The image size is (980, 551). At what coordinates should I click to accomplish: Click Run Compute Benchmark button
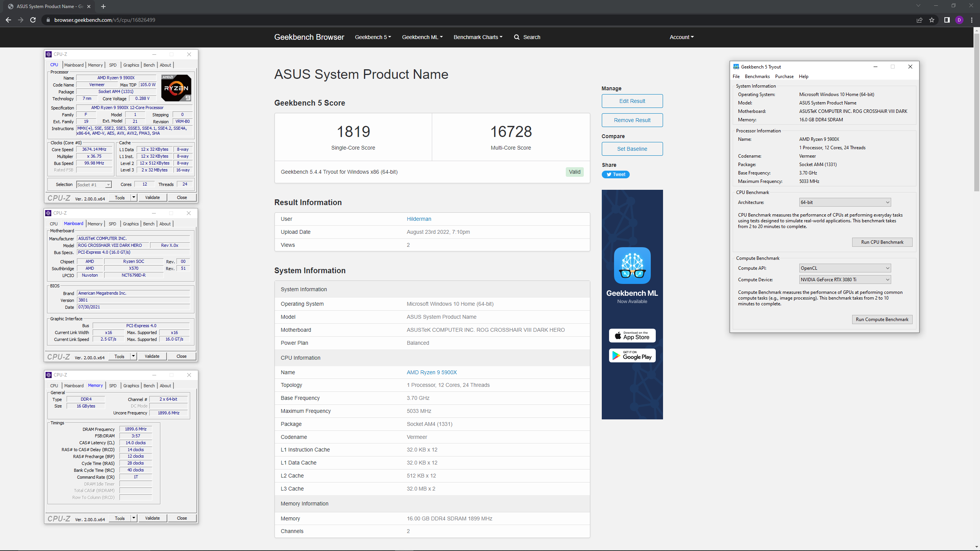[882, 320]
